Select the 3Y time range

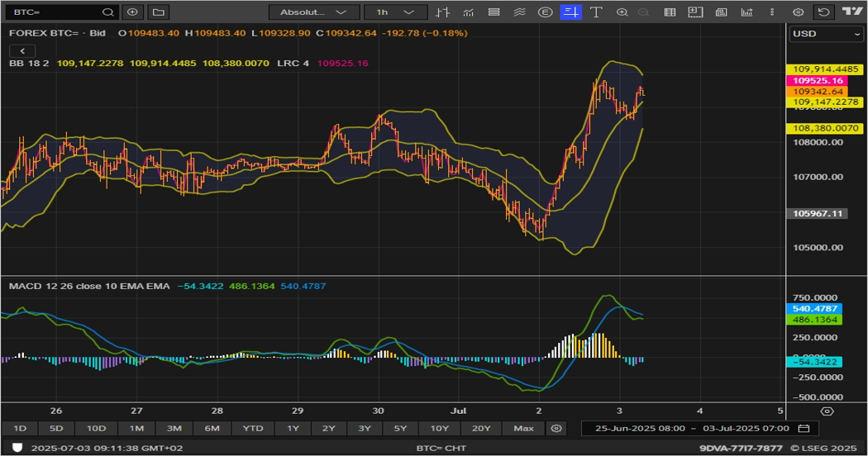click(365, 429)
